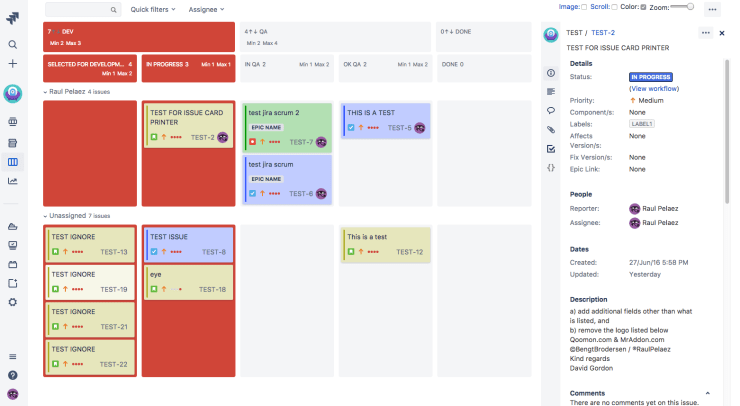Open the Reports chart icon in the sidebar
740x406 pixels.
click(x=13, y=181)
